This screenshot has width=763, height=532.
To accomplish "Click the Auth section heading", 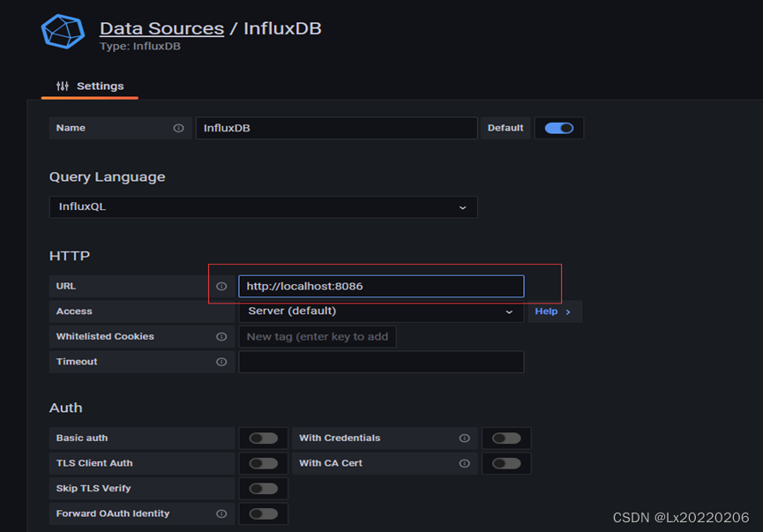I will (x=65, y=408).
